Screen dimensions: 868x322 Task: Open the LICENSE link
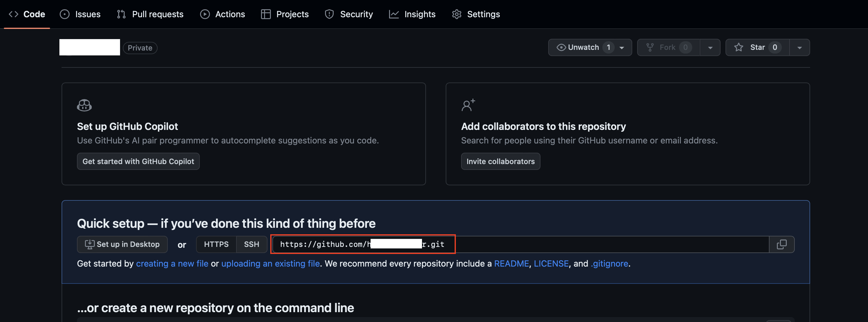551,264
